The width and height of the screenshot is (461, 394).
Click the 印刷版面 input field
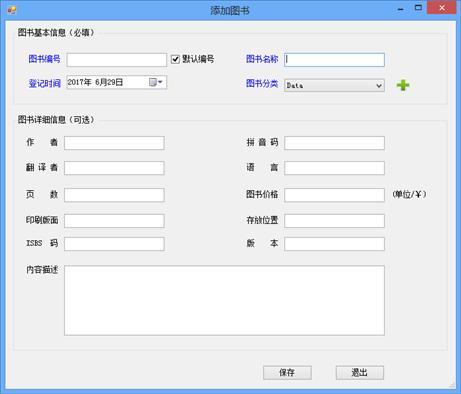[114, 221]
